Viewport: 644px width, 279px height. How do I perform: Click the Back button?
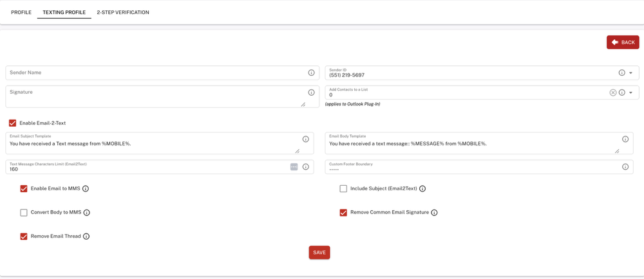(623, 42)
